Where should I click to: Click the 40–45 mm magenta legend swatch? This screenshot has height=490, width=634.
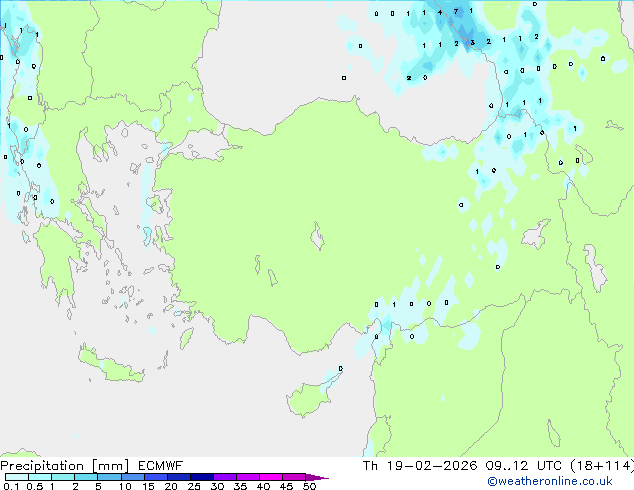point(271,477)
